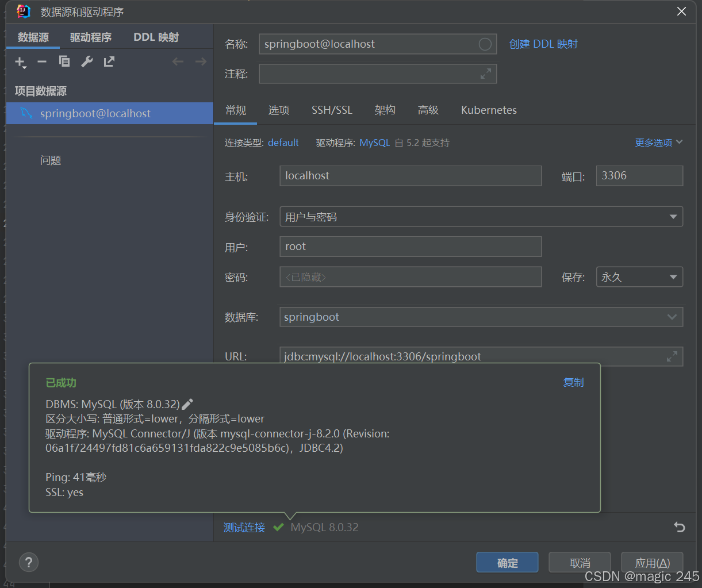Click Ping: 41毫秒 text

click(x=76, y=477)
